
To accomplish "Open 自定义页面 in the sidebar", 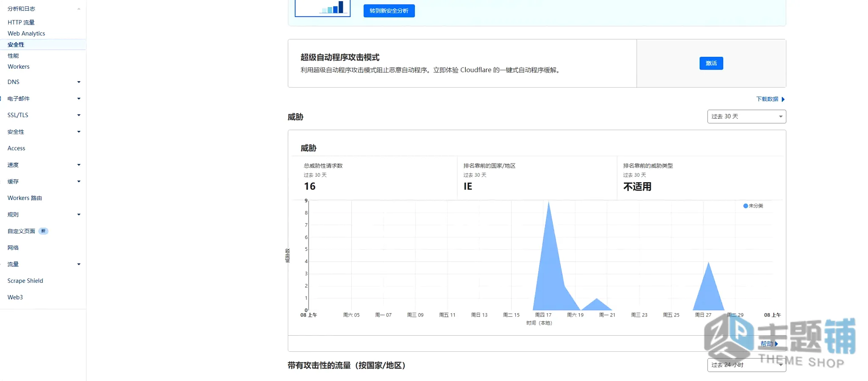I will coord(21,231).
